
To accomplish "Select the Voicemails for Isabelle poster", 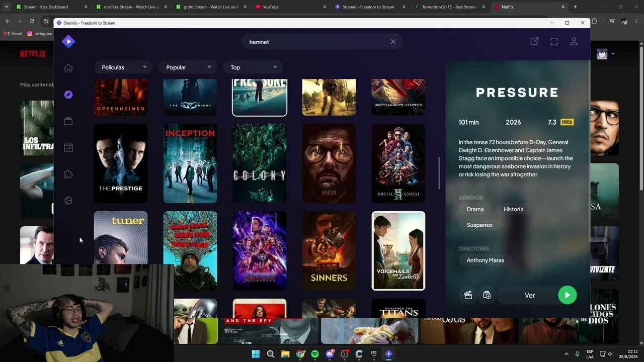I will coord(398,251).
